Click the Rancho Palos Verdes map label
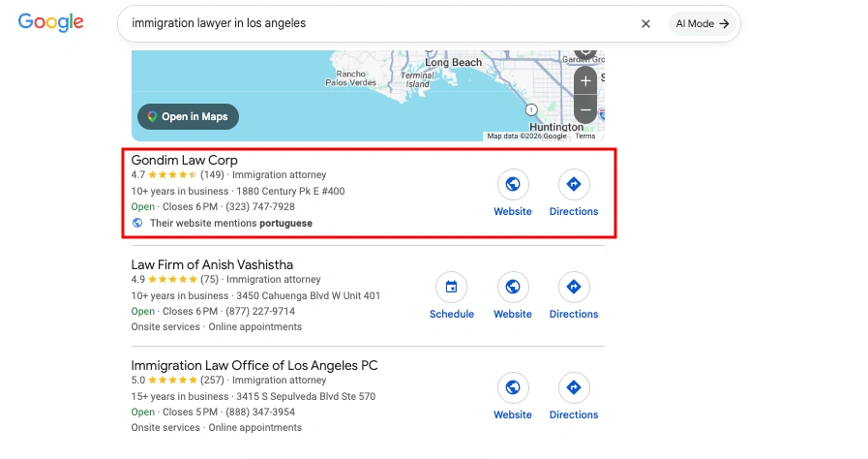The height and width of the screenshot is (459, 868). 351,78
